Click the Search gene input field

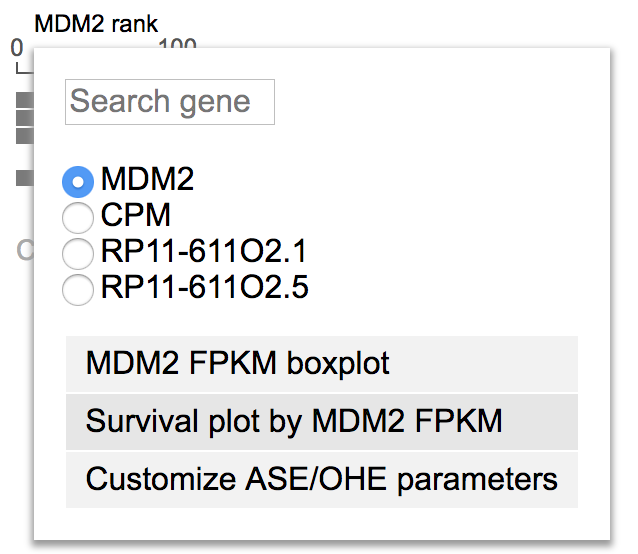[x=170, y=102]
